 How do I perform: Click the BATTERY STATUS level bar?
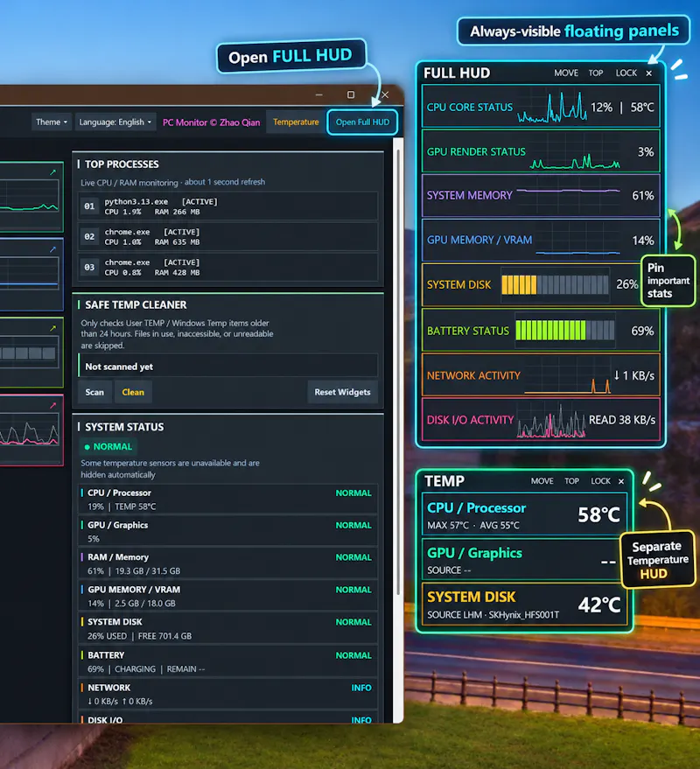tap(564, 331)
